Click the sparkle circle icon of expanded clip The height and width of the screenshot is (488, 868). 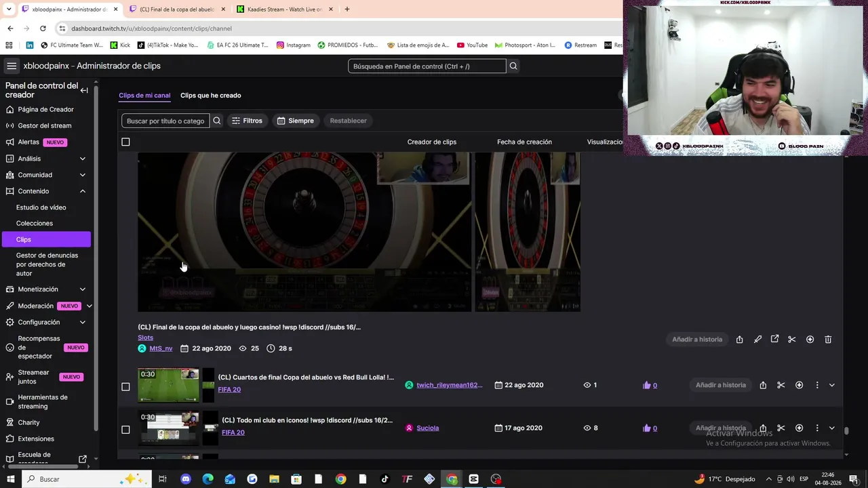(x=810, y=340)
